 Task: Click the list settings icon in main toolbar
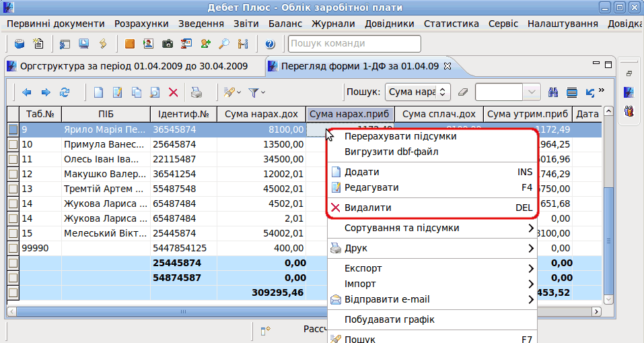click(x=65, y=44)
